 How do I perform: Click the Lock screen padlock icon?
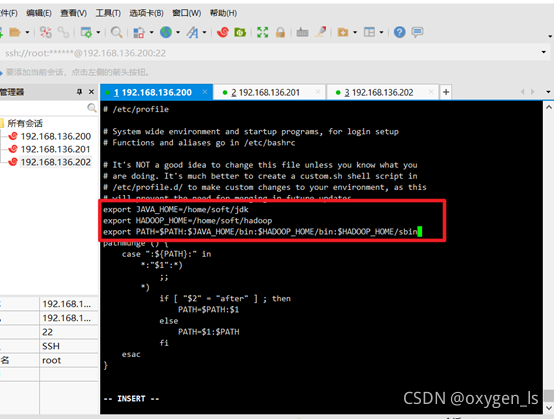(280, 33)
